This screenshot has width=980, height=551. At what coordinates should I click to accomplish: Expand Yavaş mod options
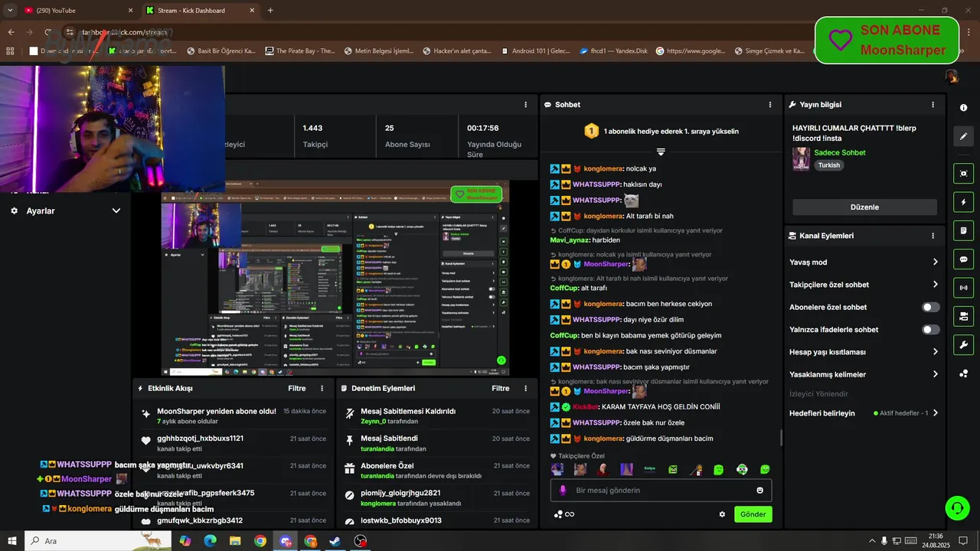click(x=935, y=262)
